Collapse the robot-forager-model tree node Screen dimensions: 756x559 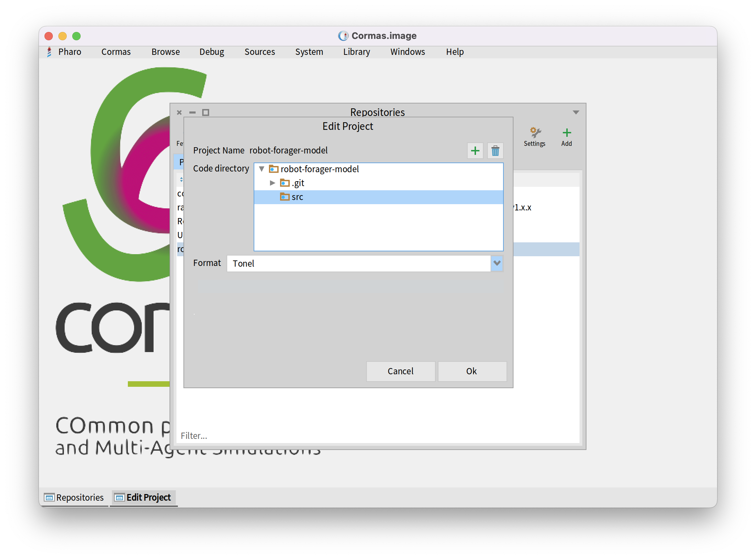pyautogui.click(x=262, y=169)
